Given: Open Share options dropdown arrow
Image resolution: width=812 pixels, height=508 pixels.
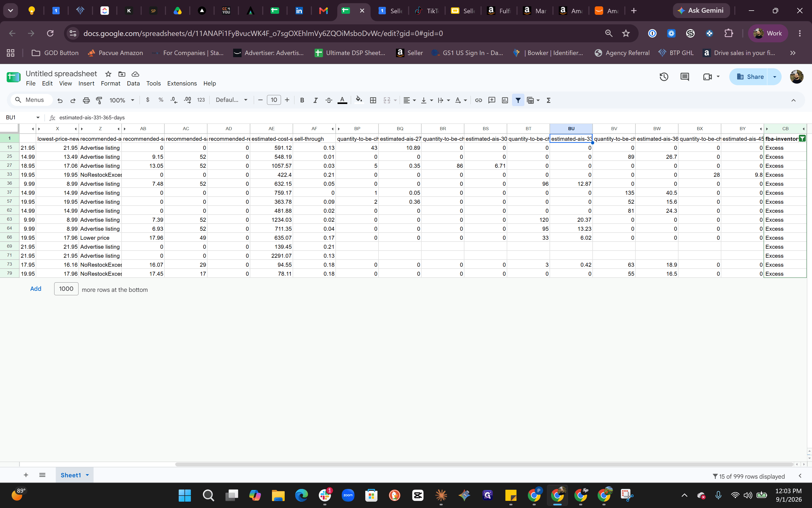Looking at the screenshot, I should 775,77.
